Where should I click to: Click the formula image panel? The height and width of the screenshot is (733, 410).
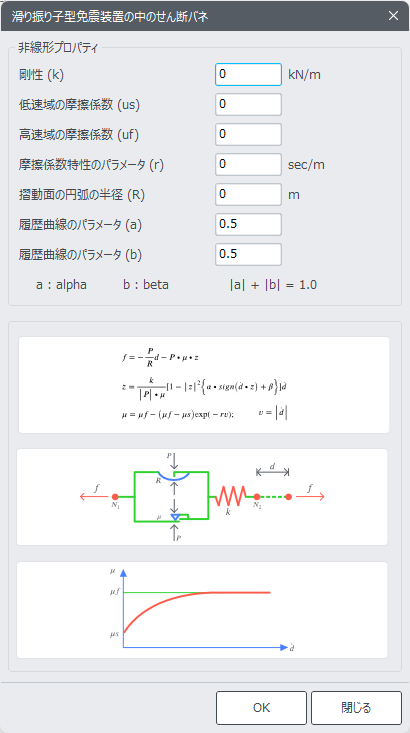tap(204, 385)
